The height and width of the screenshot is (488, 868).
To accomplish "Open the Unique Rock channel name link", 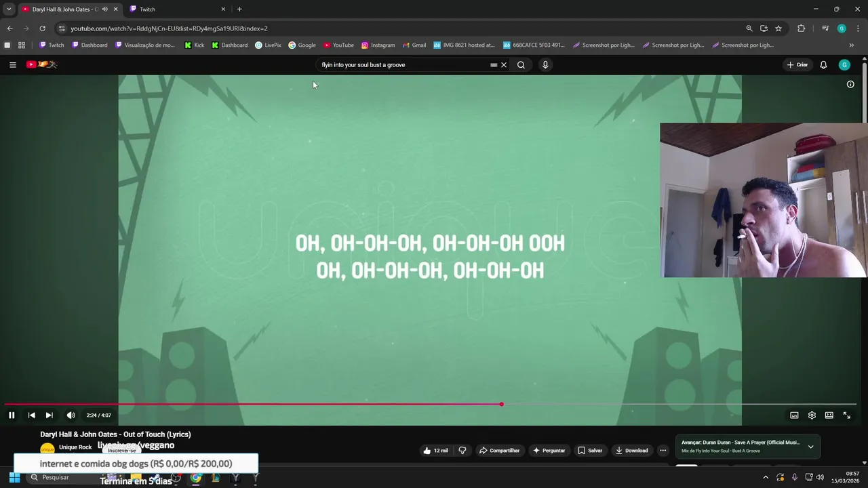I will point(75,447).
